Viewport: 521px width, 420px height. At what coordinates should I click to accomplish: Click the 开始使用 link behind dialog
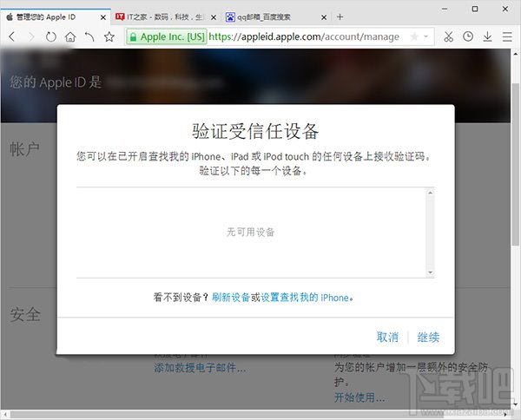359,397
